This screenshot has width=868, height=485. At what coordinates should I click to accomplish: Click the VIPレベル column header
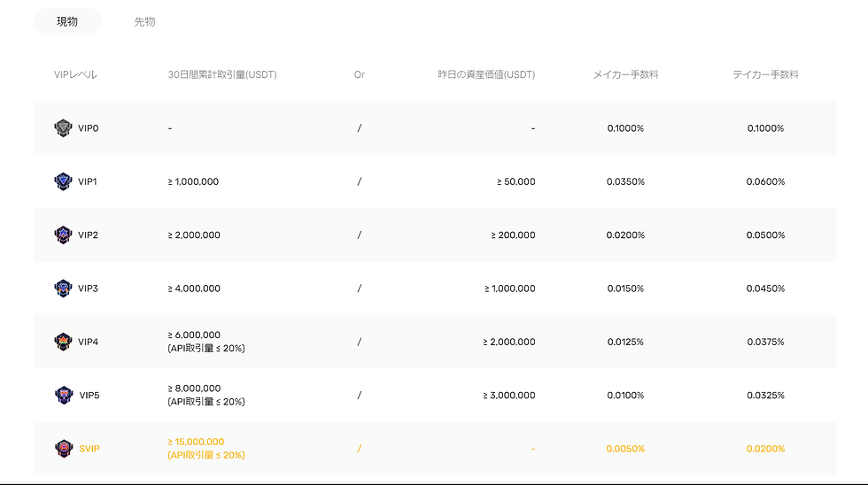(75, 75)
